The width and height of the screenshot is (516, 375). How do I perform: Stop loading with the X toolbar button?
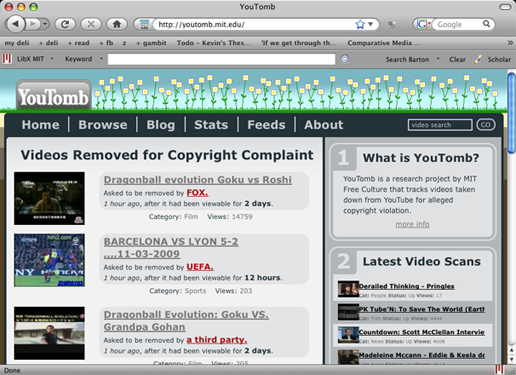point(91,24)
